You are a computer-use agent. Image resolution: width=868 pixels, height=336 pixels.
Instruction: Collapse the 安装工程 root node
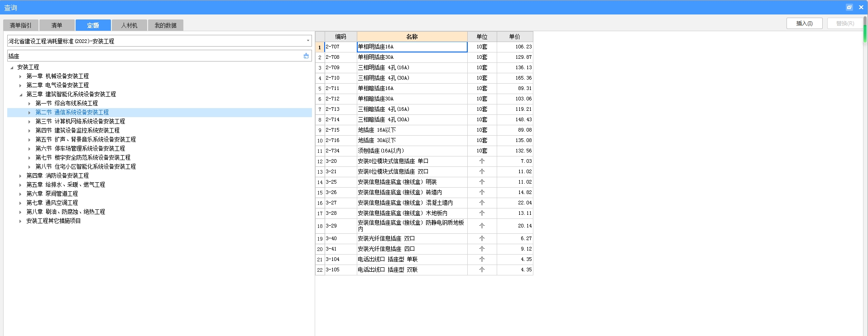12,67
